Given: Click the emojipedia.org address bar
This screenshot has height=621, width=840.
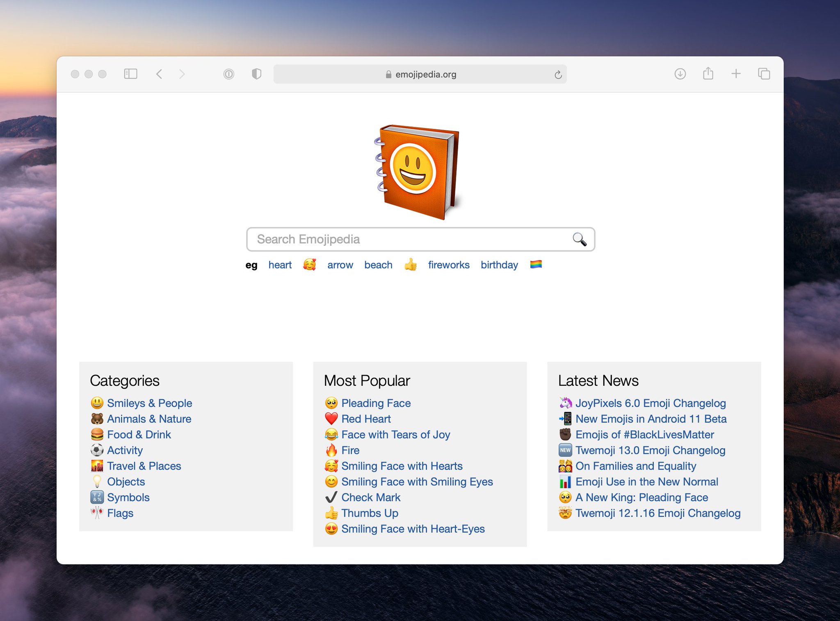Looking at the screenshot, I should coord(420,74).
